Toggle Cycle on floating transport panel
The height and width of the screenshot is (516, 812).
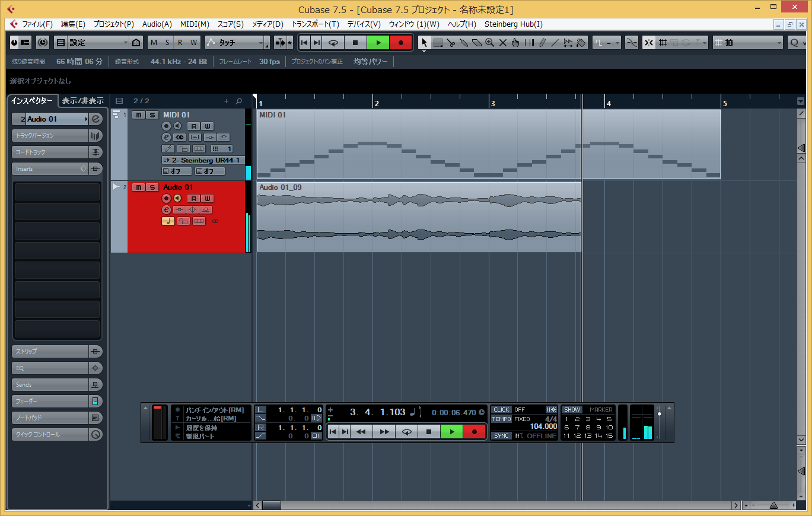click(x=406, y=432)
